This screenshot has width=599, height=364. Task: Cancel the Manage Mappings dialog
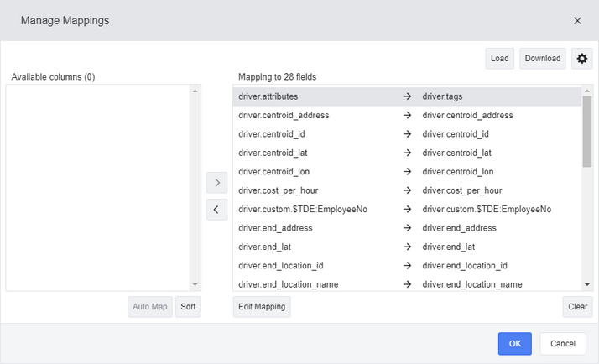tap(563, 343)
